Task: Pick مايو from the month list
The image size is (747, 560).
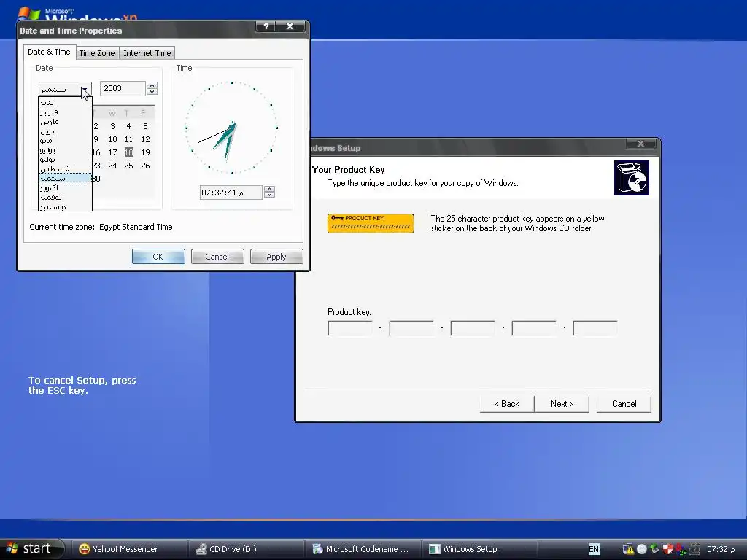Action: pos(65,141)
